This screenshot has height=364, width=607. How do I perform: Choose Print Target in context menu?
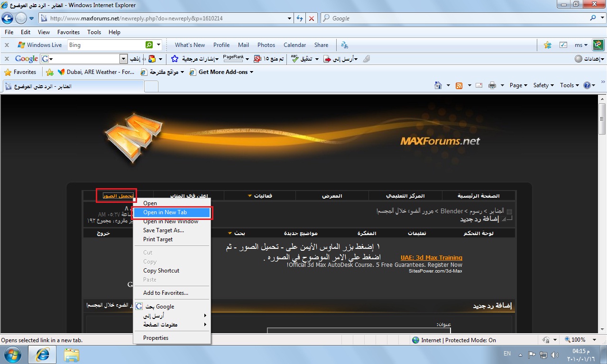pyautogui.click(x=171, y=239)
